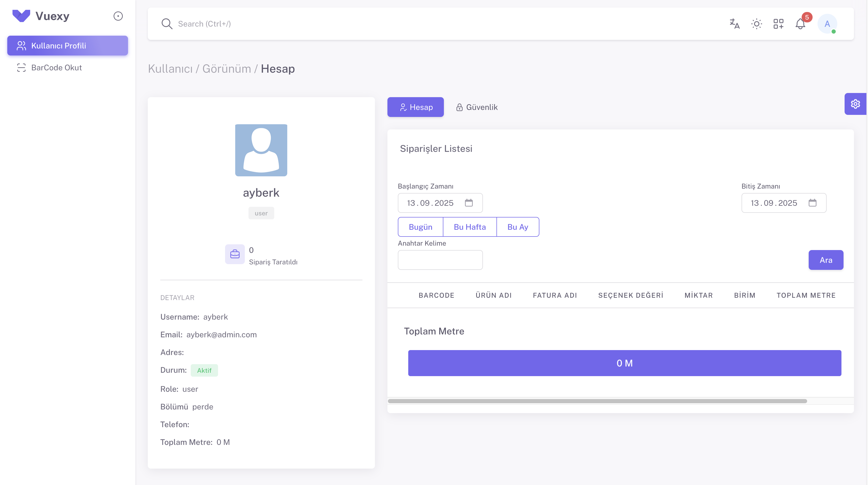This screenshot has width=868, height=485.
Task: Click the settings gear customizer button
Action: pos(855,104)
